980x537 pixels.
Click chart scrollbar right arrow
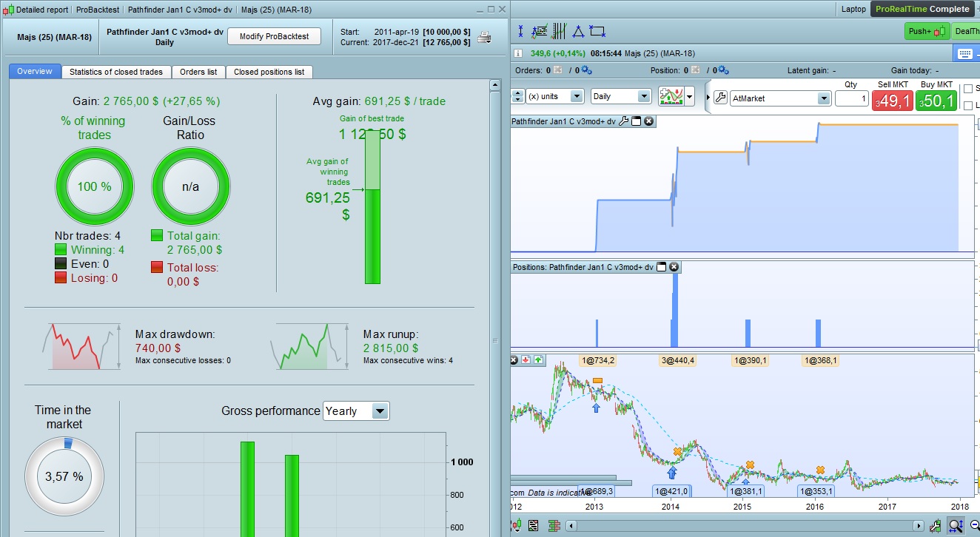coord(919,526)
